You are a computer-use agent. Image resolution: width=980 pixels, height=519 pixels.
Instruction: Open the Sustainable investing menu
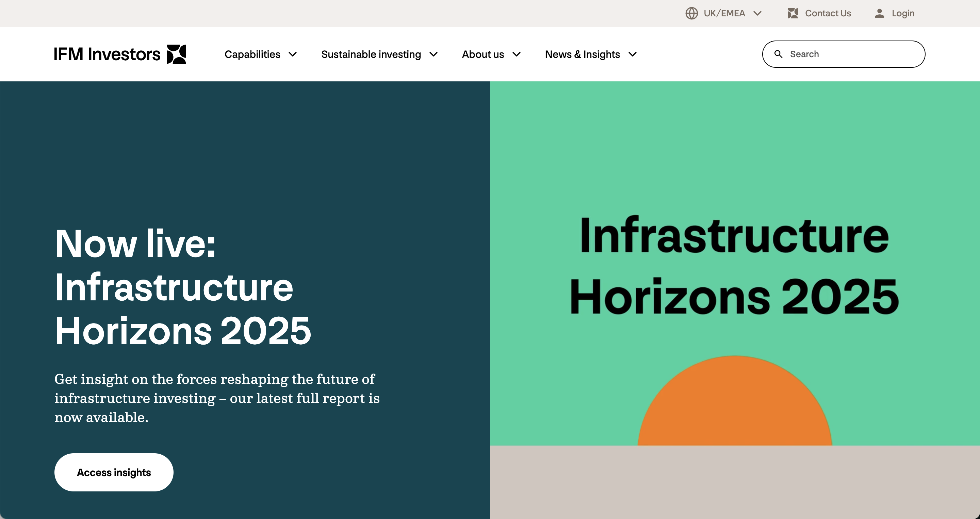pos(371,54)
